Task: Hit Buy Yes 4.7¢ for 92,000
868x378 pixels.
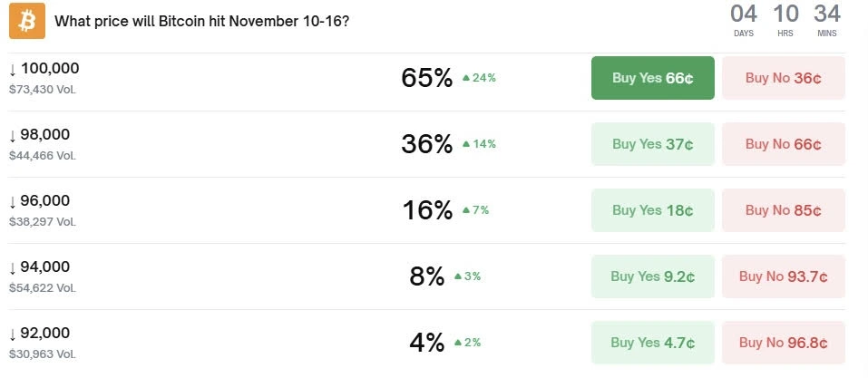Action: 652,343
